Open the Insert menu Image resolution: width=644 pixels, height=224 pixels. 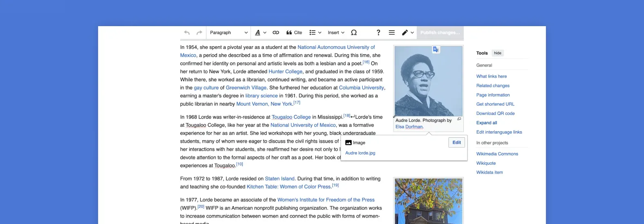coord(336,33)
